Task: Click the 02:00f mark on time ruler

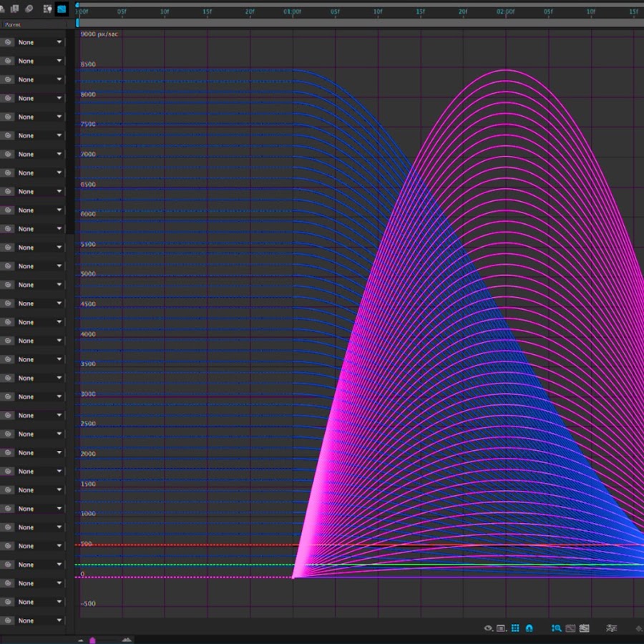Action: point(506,12)
